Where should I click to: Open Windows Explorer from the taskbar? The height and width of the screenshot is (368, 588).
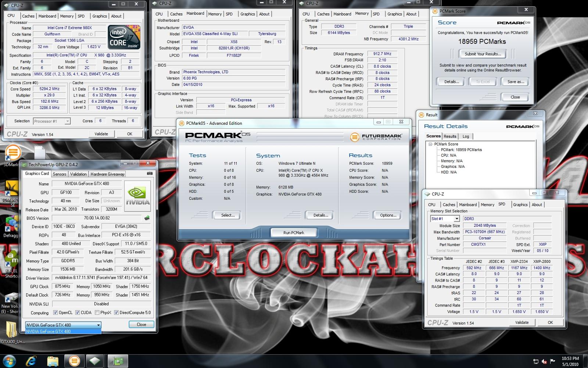point(53,361)
